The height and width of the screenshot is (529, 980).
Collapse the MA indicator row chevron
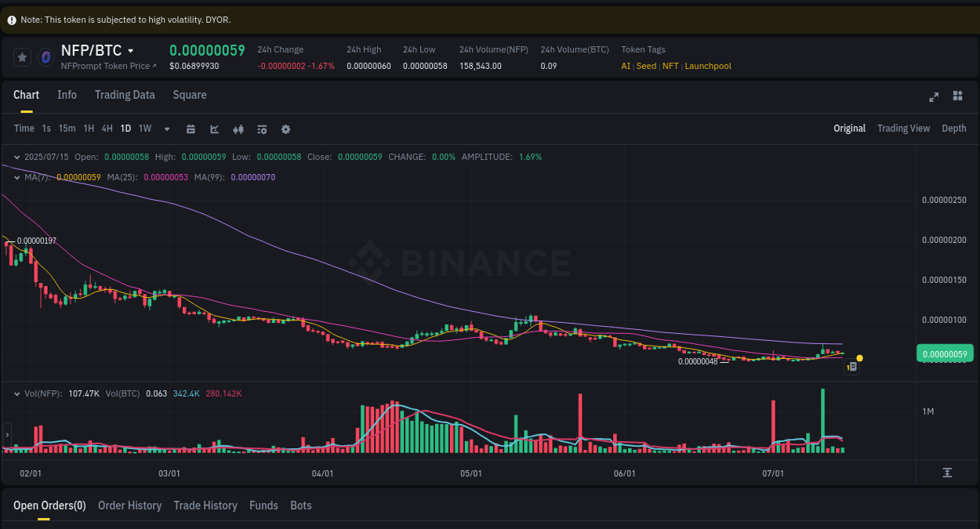point(16,177)
